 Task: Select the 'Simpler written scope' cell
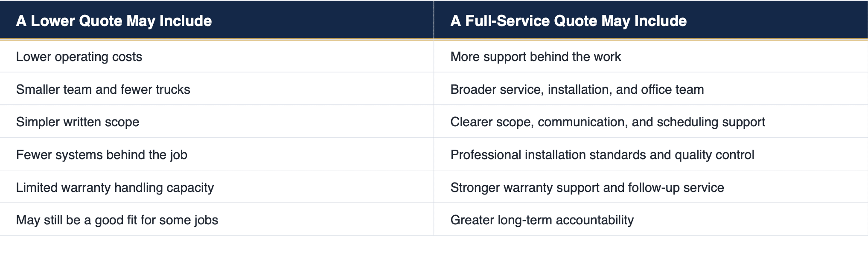point(217,122)
